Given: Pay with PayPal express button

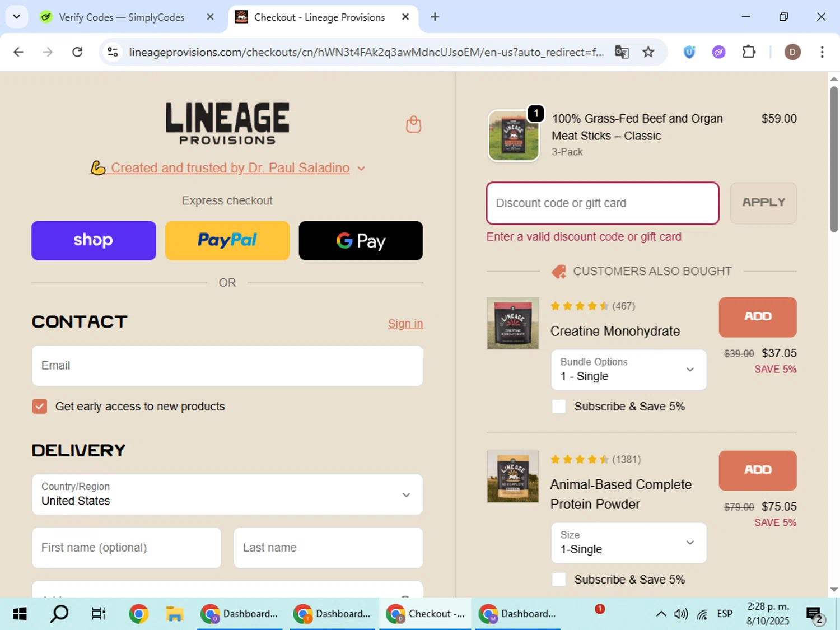Looking at the screenshot, I should pyautogui.click(x=227, y=241).
